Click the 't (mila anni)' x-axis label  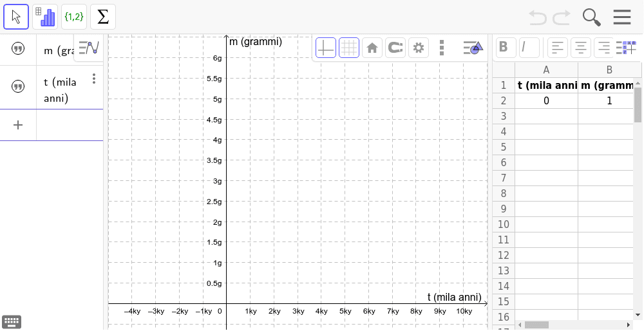(454, 297)
